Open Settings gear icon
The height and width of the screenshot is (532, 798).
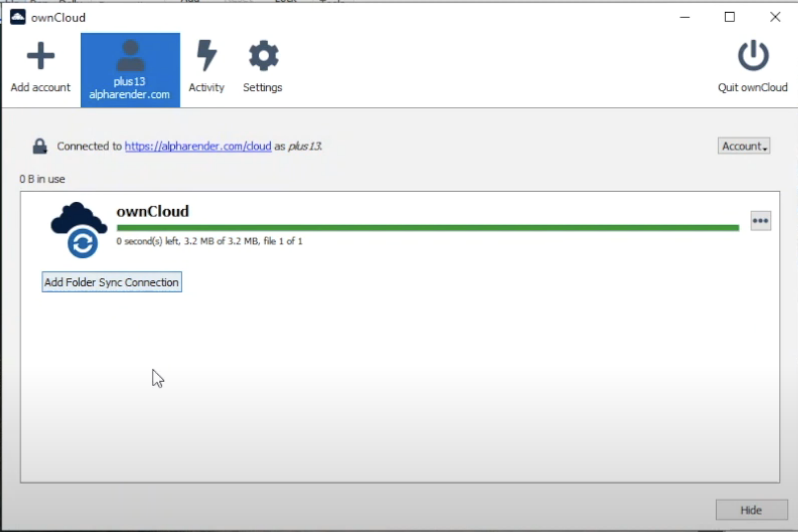coord(263,56)
